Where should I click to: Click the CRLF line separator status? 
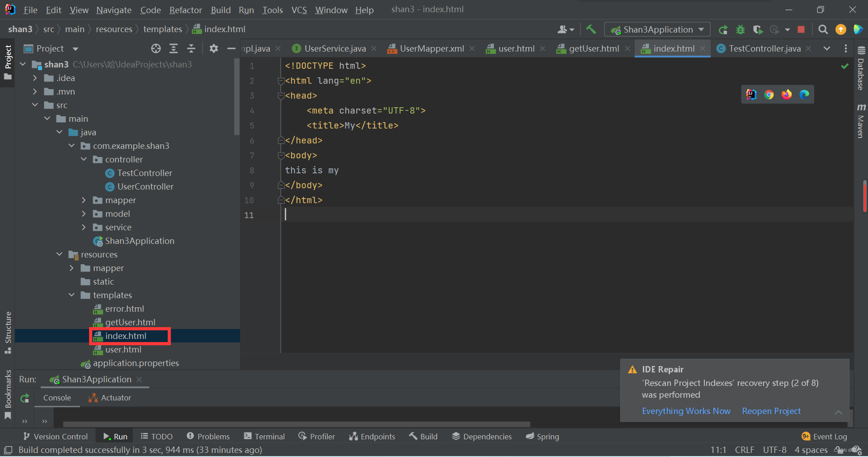(744, 450)
